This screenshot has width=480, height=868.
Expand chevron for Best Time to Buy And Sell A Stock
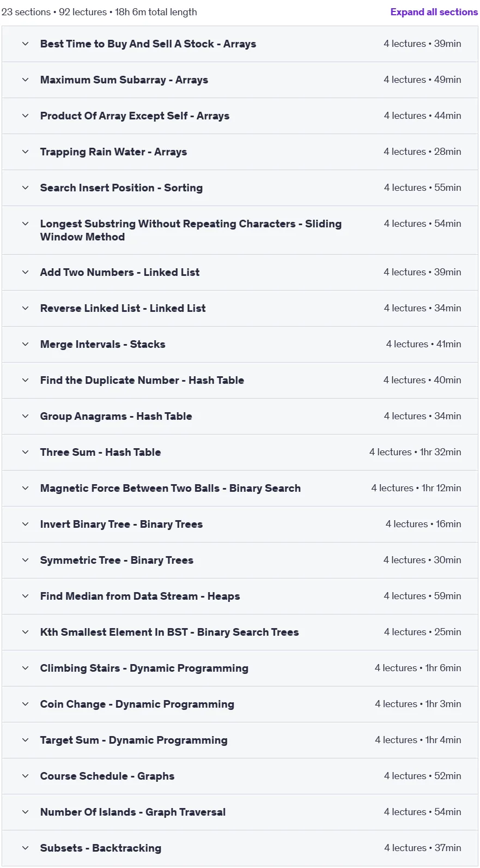[x=25, y=44]
